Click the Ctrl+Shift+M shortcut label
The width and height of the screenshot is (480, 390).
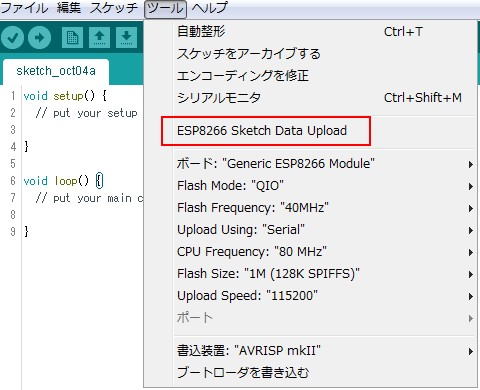click(x=423, y=98)
